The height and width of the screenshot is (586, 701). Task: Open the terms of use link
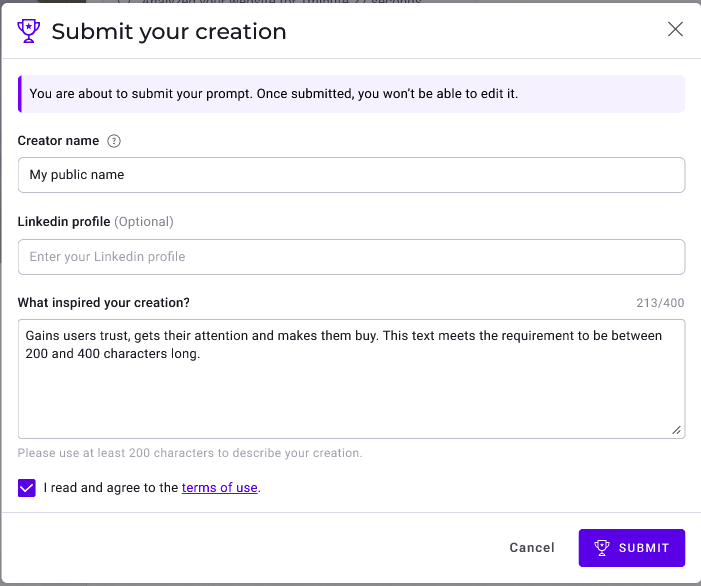[x=219, y=488]
